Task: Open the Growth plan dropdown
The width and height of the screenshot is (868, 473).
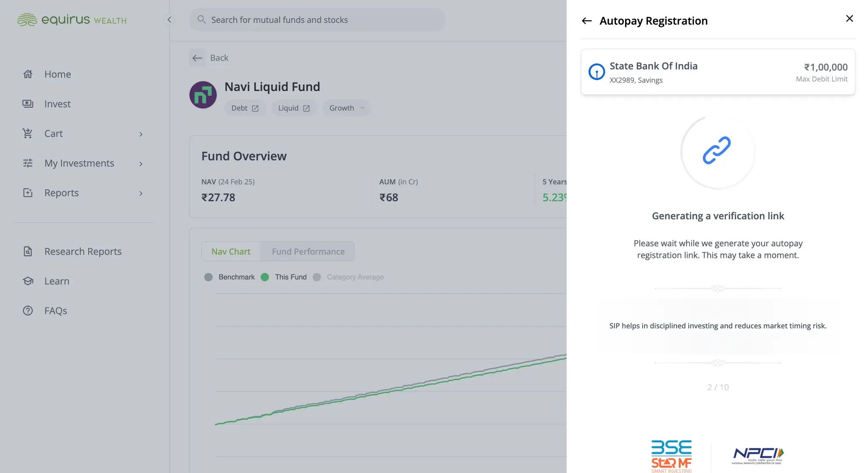Action: point(346,108)
